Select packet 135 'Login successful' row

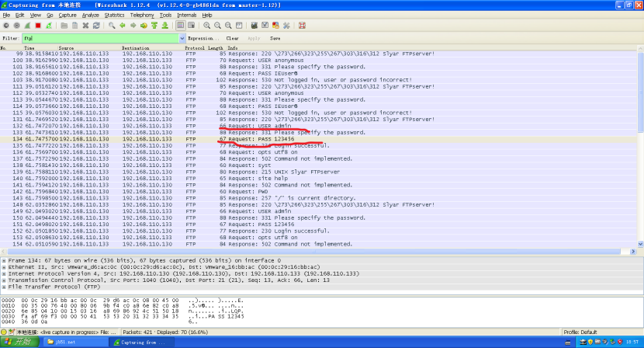point(319,145)
